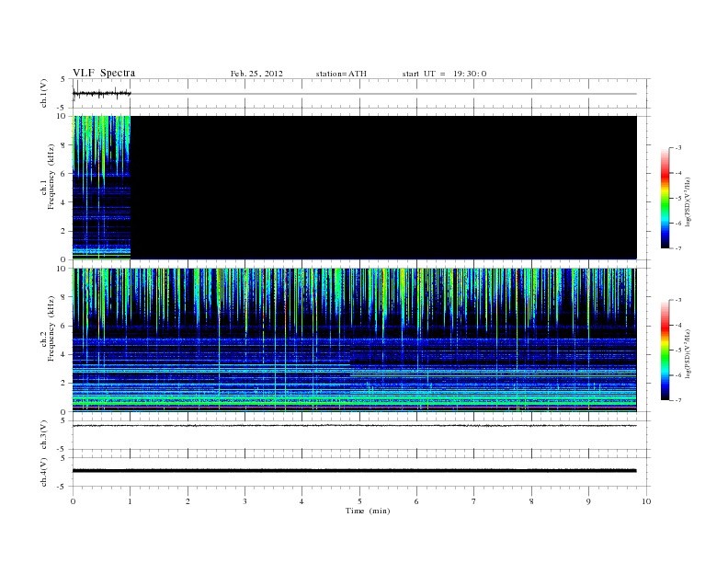Click the ch.2 spectrogram at minute 5
The image size is (728, 563).
[x=359, y=340]
